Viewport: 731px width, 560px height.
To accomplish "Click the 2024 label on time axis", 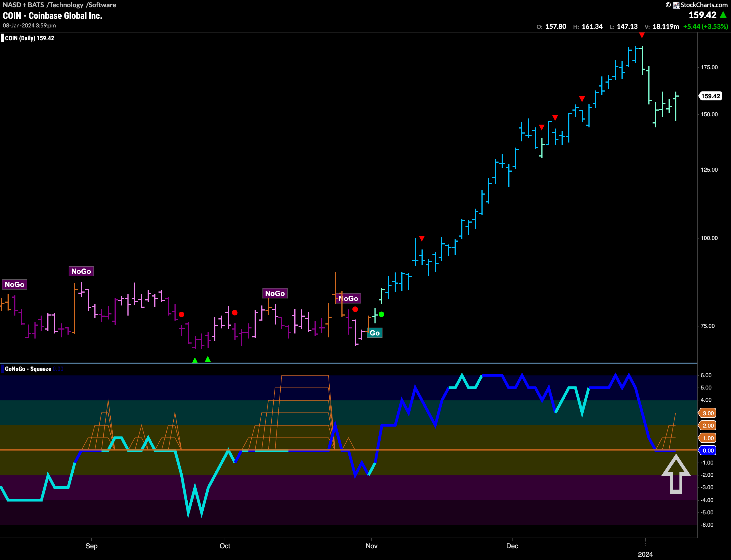I will [645, 554].
